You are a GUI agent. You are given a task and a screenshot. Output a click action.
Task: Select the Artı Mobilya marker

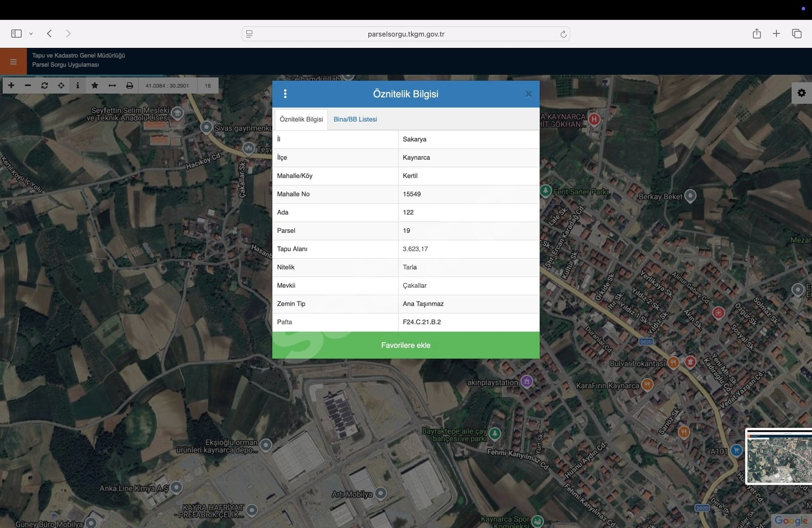point(381,492)
